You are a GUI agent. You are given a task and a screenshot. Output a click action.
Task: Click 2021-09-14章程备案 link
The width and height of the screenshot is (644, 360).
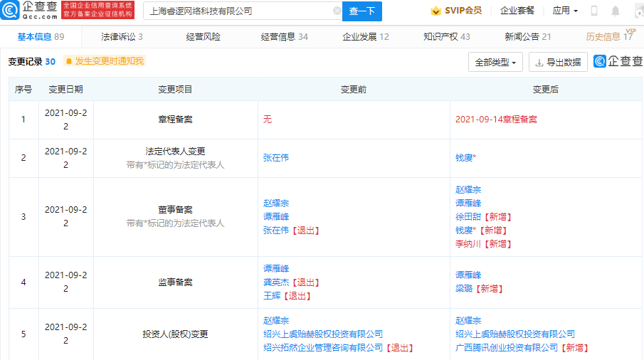tap(496, 120)
